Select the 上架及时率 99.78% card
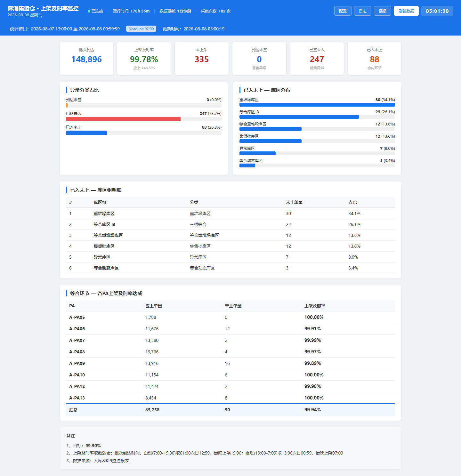The image size is (461, 476). point(144,59)
